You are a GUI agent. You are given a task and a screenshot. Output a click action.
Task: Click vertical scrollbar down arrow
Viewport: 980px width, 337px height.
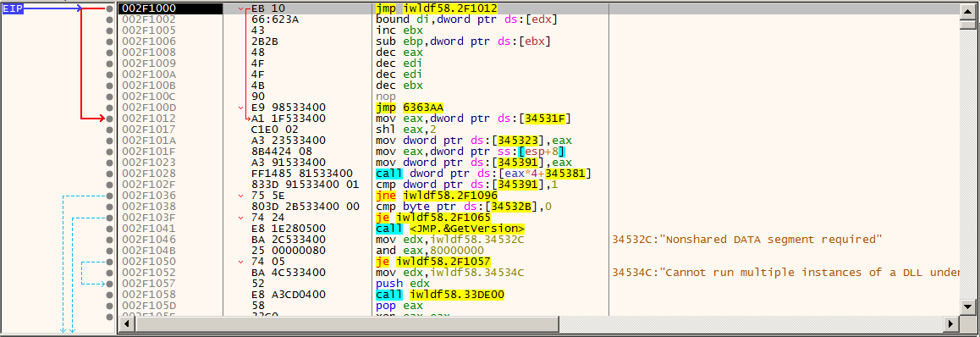point(967,307)
